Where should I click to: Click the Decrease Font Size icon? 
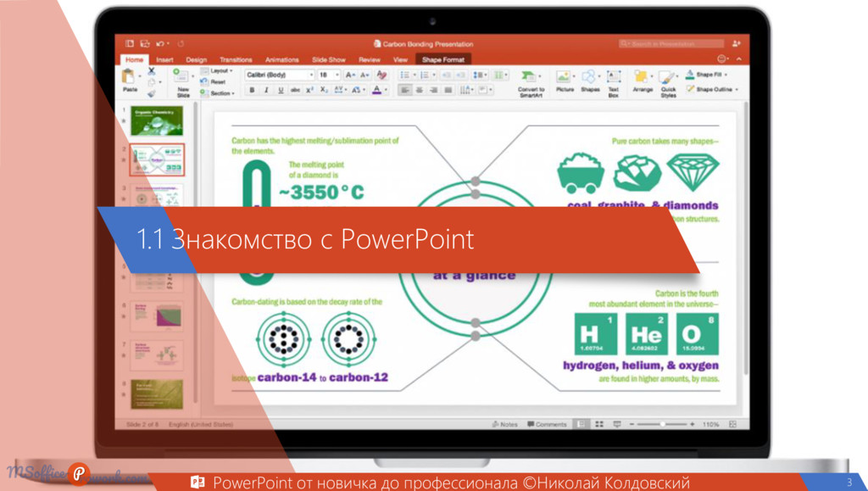[364, 75]
